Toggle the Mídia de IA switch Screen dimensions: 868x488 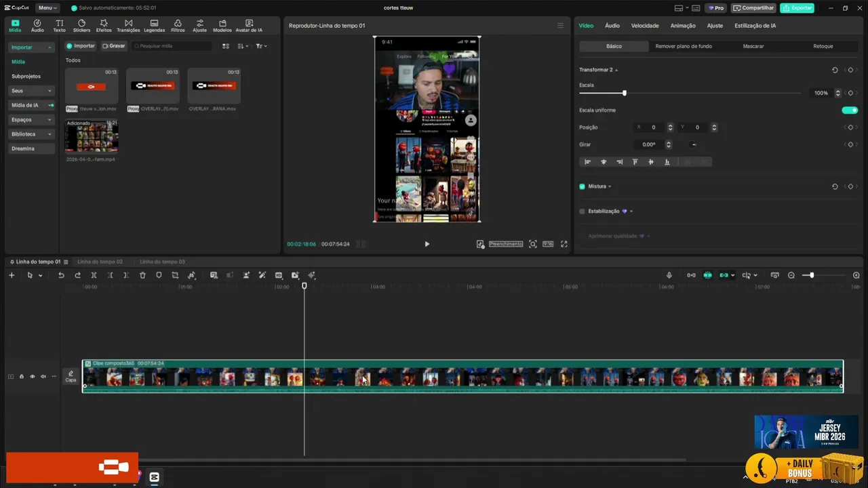point(51,105)
